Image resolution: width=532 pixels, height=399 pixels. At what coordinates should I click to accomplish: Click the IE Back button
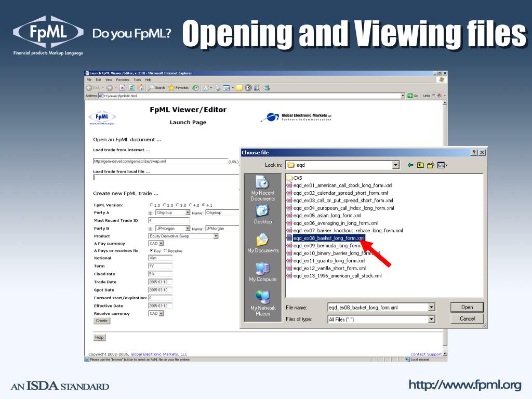coord(92,88)
